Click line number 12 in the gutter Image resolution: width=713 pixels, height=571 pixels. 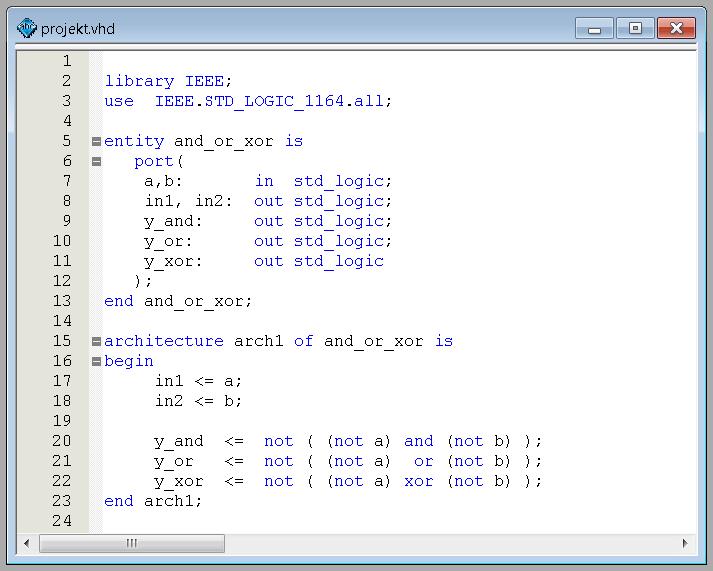pyautogui.click(x=62, y=281)
